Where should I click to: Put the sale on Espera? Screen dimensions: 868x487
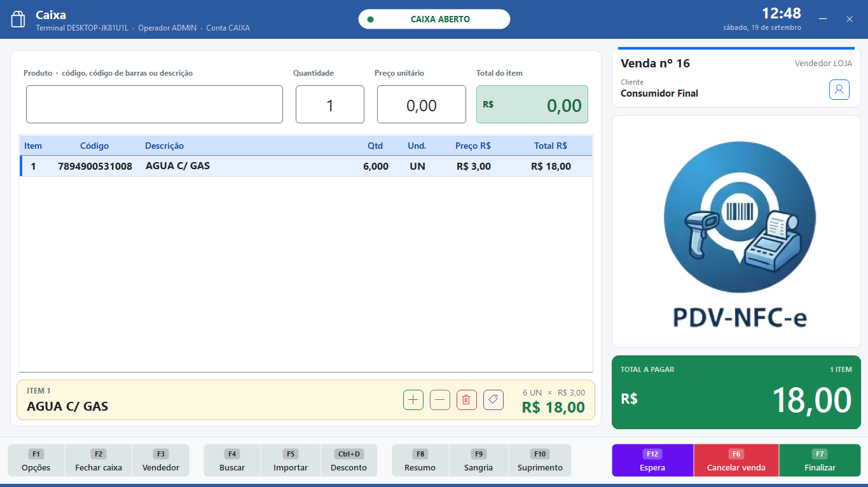coord(652,460)
